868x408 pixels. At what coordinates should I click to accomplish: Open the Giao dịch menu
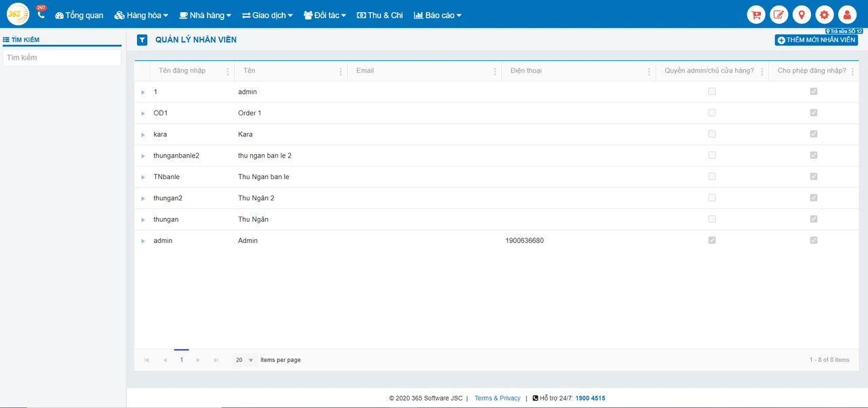pos(267,15)
